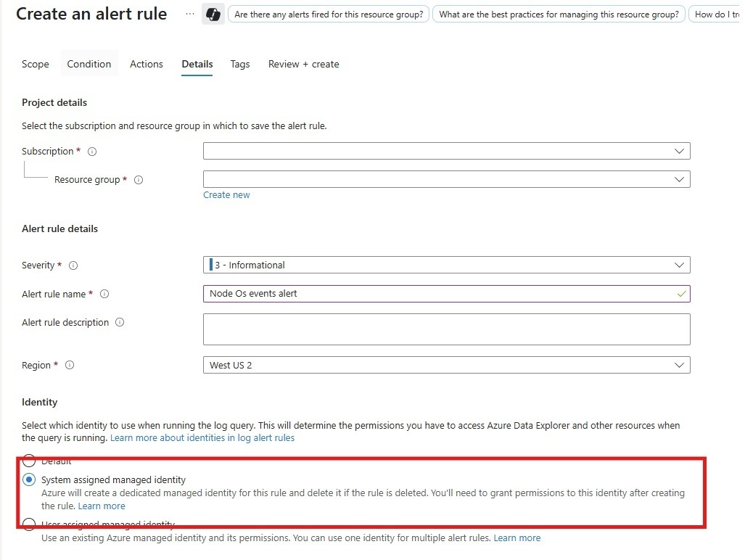Switch to the Scope tab

(x=35, y=64)
